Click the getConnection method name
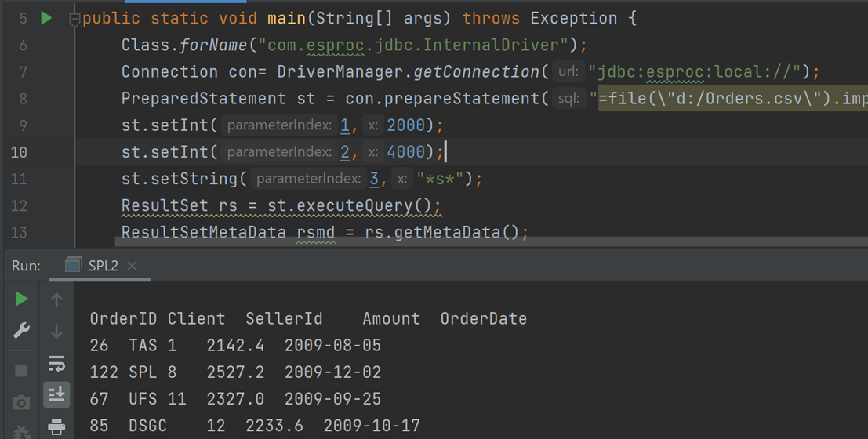This screenshot has height=439, width=868. [475, 72]
